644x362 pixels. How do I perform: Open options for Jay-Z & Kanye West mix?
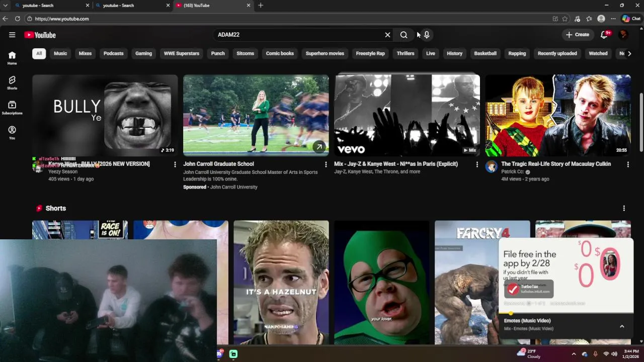point(477,164)
